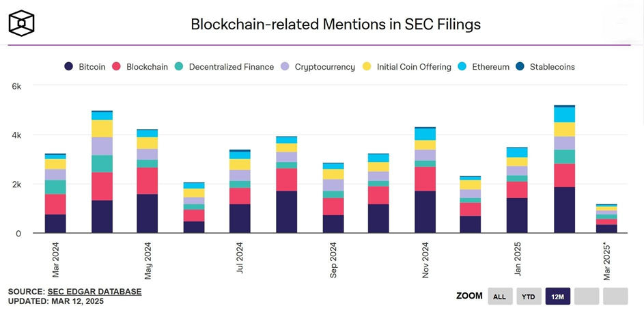Select the 12M zoom button

pyautogui.click(x=557, y=296)
